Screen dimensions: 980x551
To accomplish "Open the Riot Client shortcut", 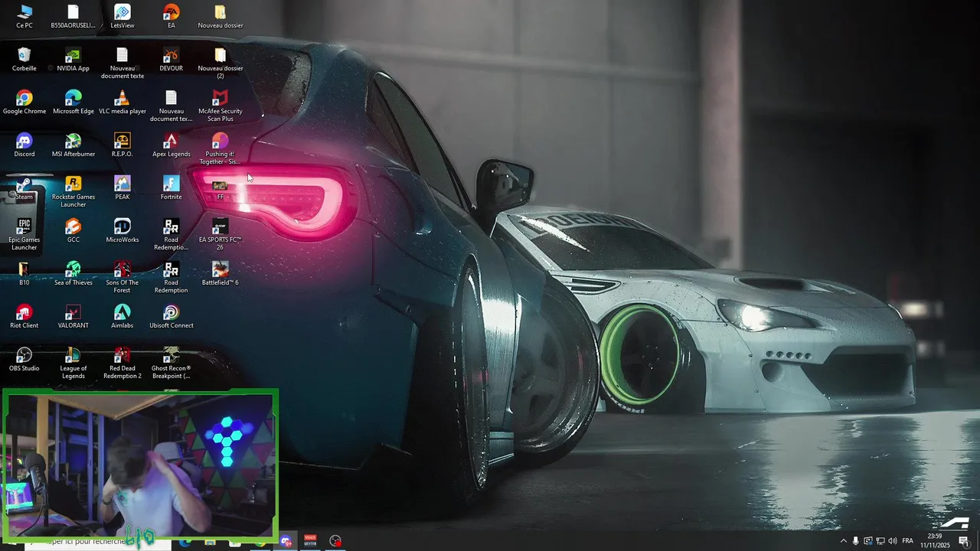I will coord(24,317).
